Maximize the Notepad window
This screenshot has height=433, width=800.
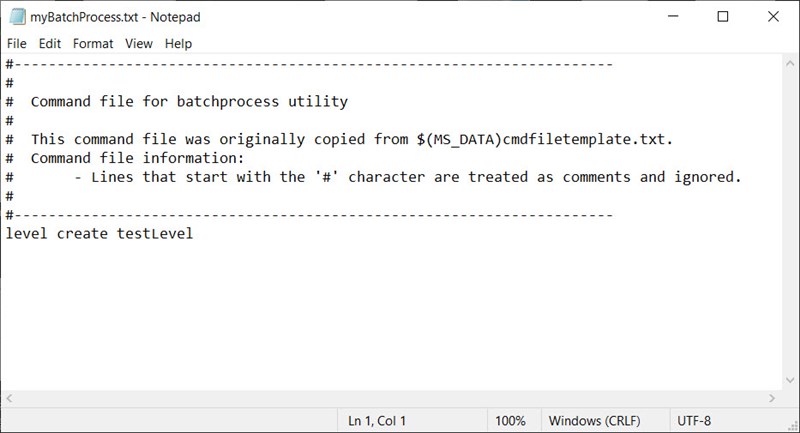723,16
